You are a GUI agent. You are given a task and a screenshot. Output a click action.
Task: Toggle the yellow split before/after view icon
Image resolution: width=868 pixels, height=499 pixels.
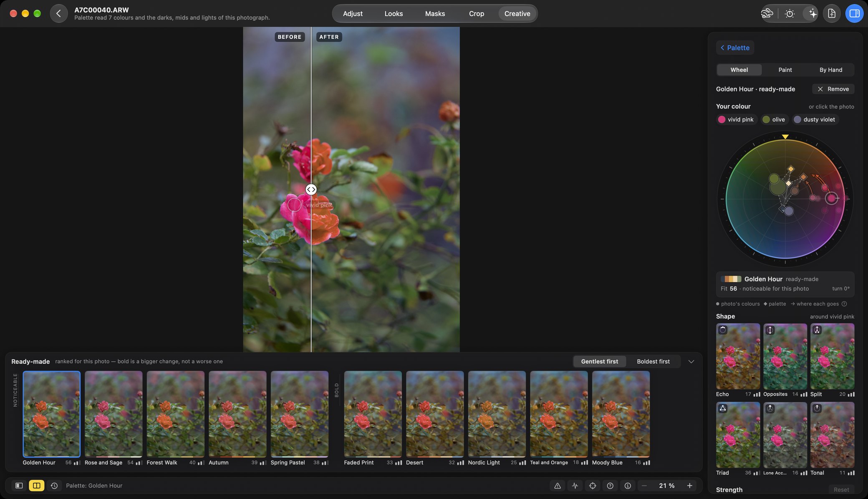[37, 486]
